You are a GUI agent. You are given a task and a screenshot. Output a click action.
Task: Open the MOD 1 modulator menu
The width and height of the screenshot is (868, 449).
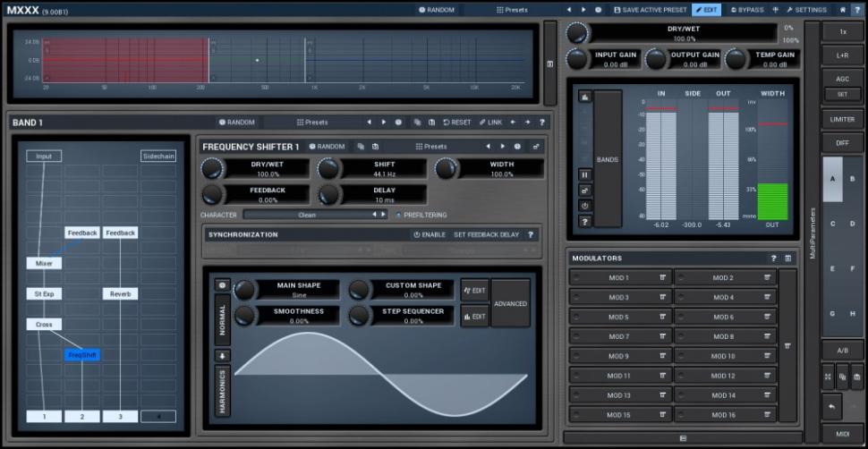pos(663,278)
